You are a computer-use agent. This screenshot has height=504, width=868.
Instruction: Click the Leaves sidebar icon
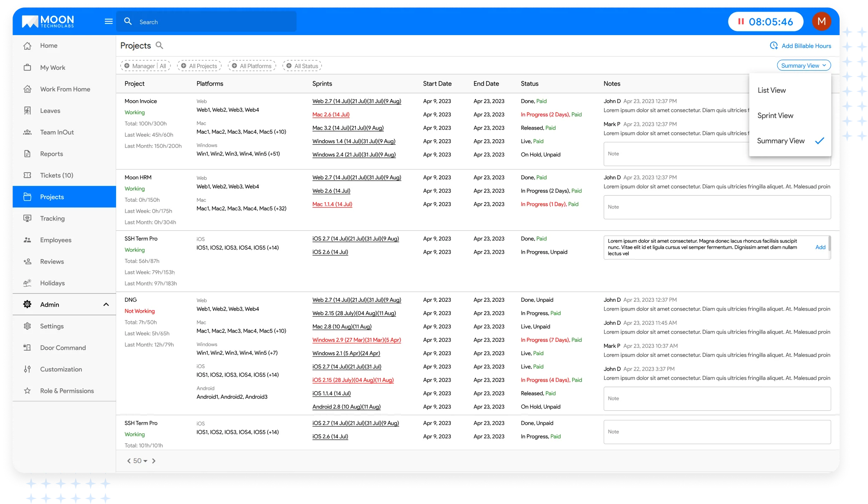[28, 111]
